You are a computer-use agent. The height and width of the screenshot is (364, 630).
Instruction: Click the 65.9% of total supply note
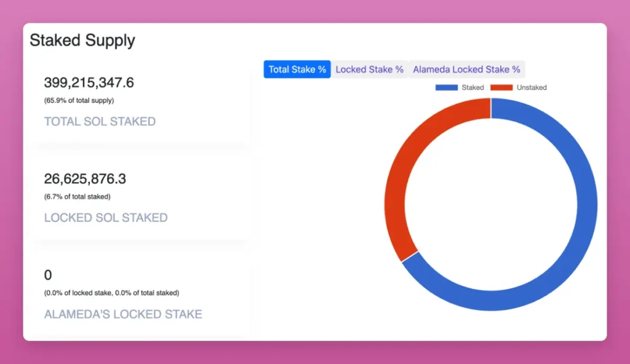(79, 100)
